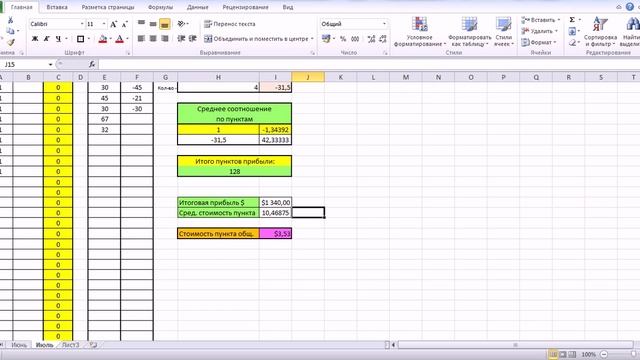Screen dimensions: 640x360
Task: Open the borders dropdown arrow
Action: click(x=89, y=39)
